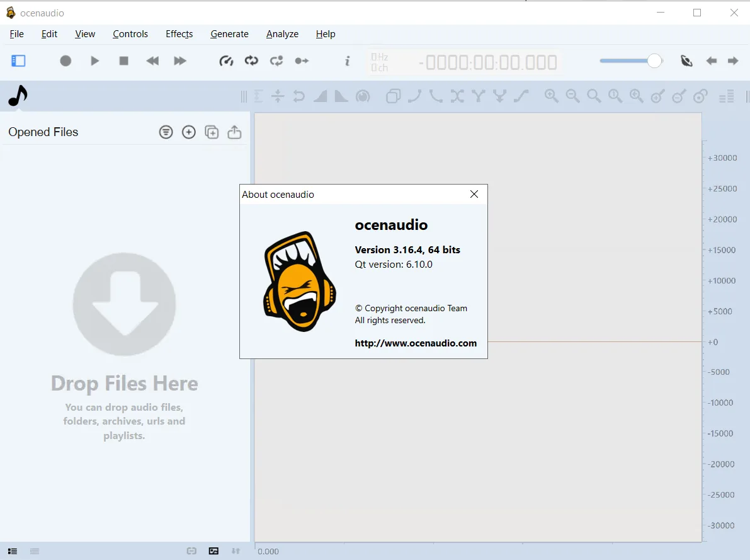This screenshot has height=560, width=750.
Task: Click the zoom 1:1 magnifier icon
Action: [x=615, y=96]
